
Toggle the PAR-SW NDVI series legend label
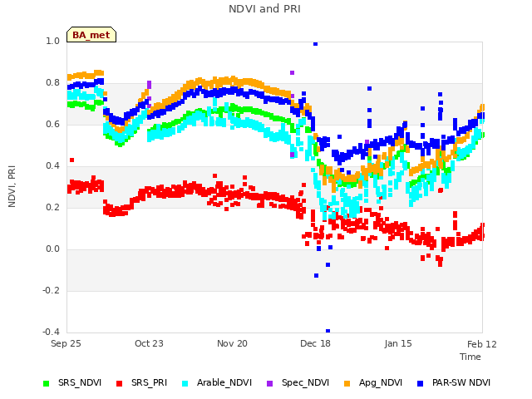461,382
